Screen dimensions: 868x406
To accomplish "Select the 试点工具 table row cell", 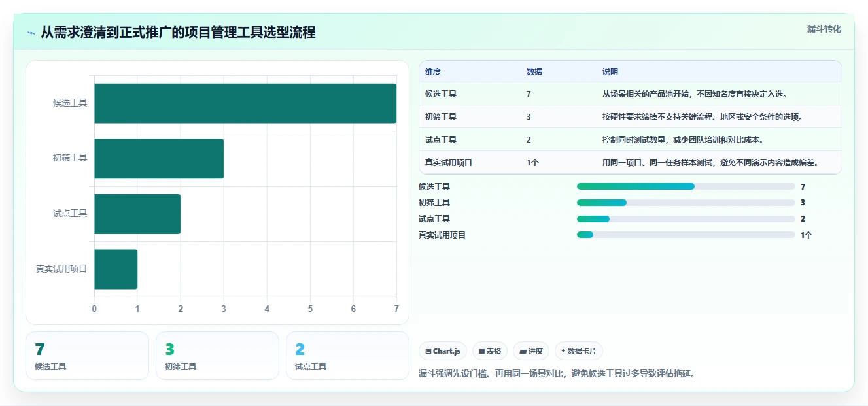I will click(441, 140).
